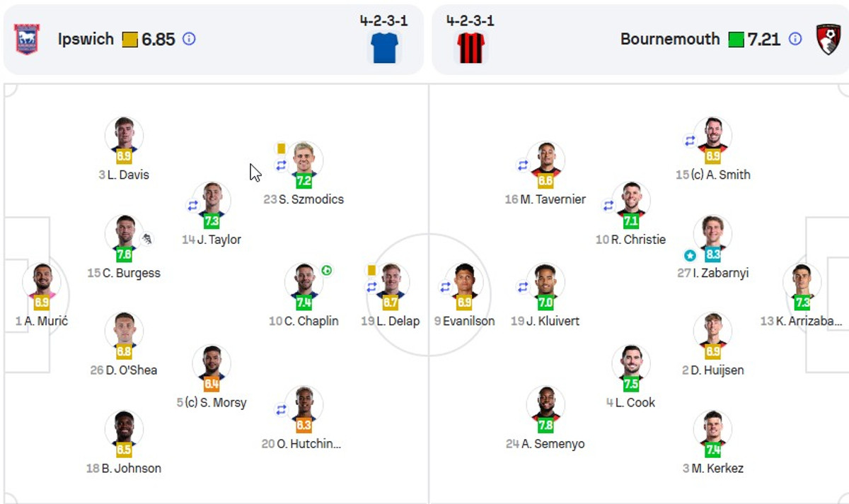Viewport: 849px width, 504px height.
Task: Click Bournemouth red-black striped kit icon
Action: (470, 47)
